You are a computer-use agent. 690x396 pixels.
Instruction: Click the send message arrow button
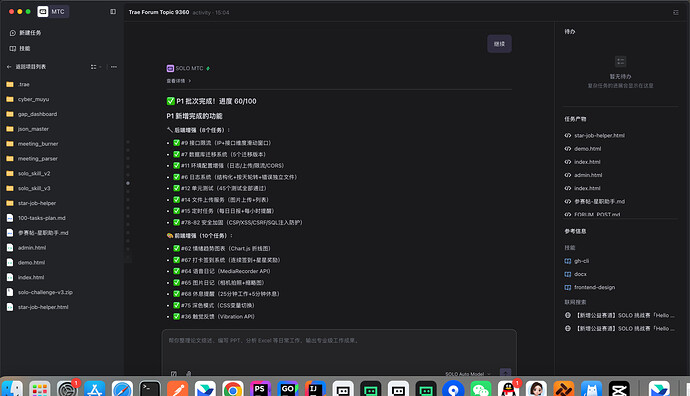coord(505,373)
